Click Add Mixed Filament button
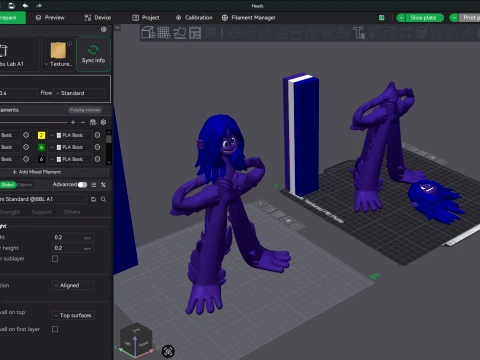The image size is (480, 360). (x=54, y=172)
